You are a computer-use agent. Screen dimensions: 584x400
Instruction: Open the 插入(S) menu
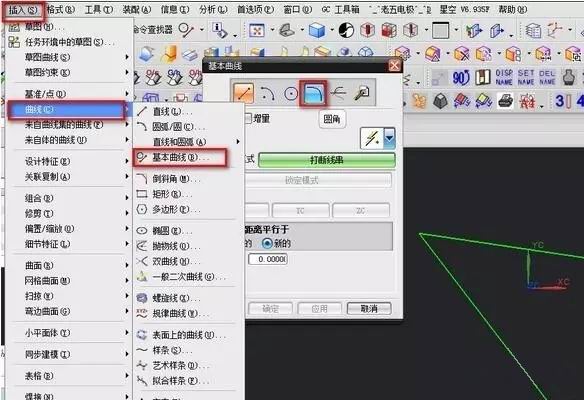click(23, 10)
